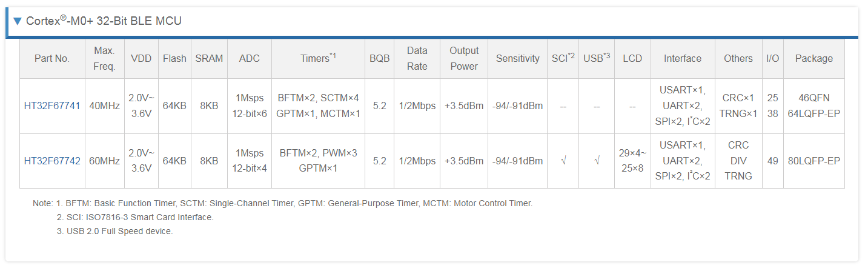Image resolution: width=868 pixels, height=265 pixels.
Task: Click the Part No. column header
Action: pyautogui.click(x=52, y=59)
